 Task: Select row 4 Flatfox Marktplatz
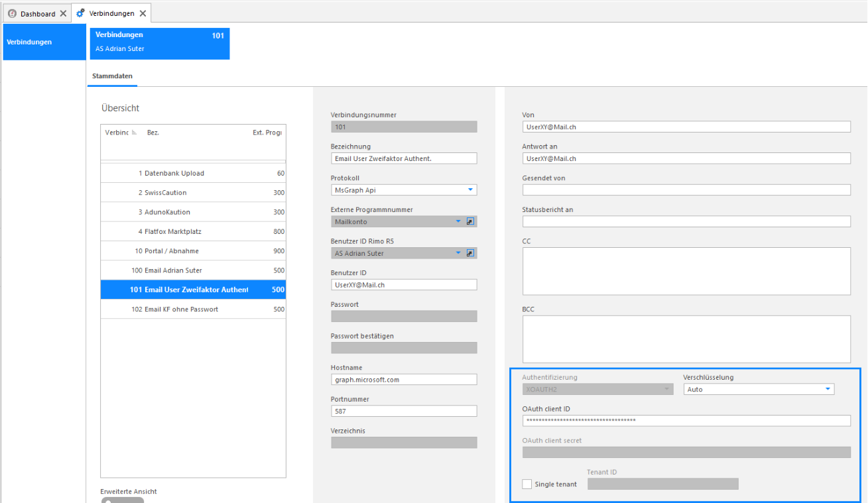click(193, 231)
